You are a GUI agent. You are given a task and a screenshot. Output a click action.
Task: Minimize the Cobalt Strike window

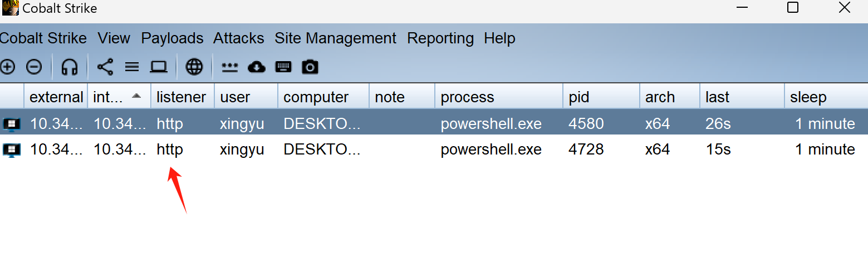tap(742, 7)
